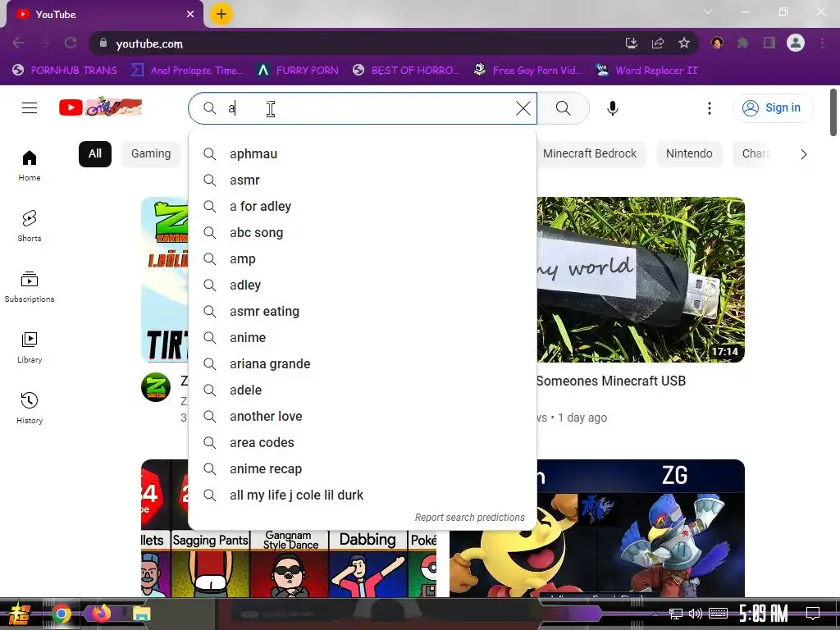Image resolution: width=840 pixels, height=630 pixels.
Task: Select the Gaming filter chip
Action: 151,153
